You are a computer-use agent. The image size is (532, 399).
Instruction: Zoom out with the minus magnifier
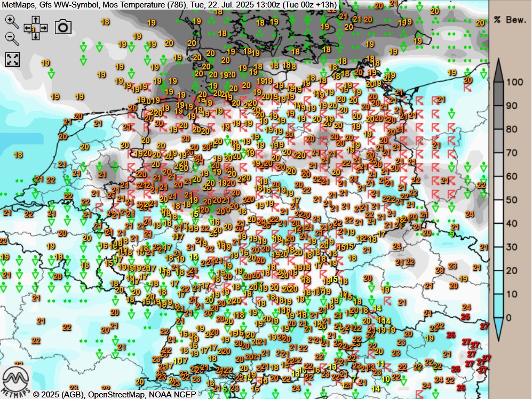(10, 38)
